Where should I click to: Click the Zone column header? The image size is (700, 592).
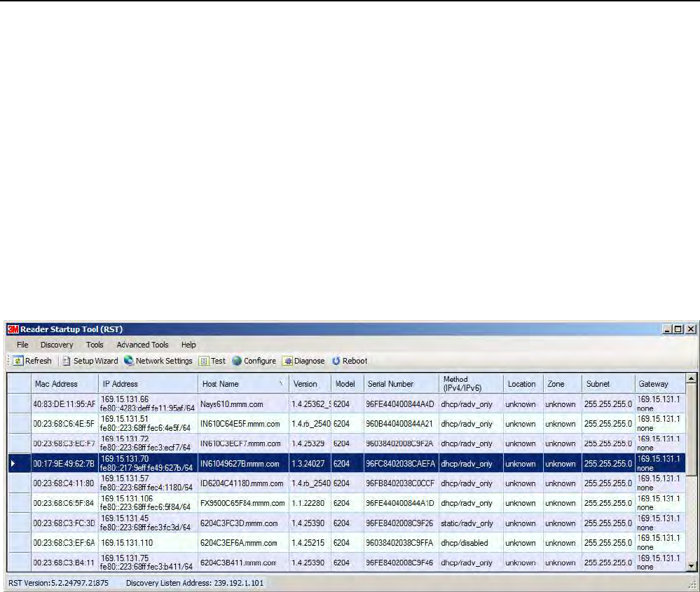click(563, 383)
